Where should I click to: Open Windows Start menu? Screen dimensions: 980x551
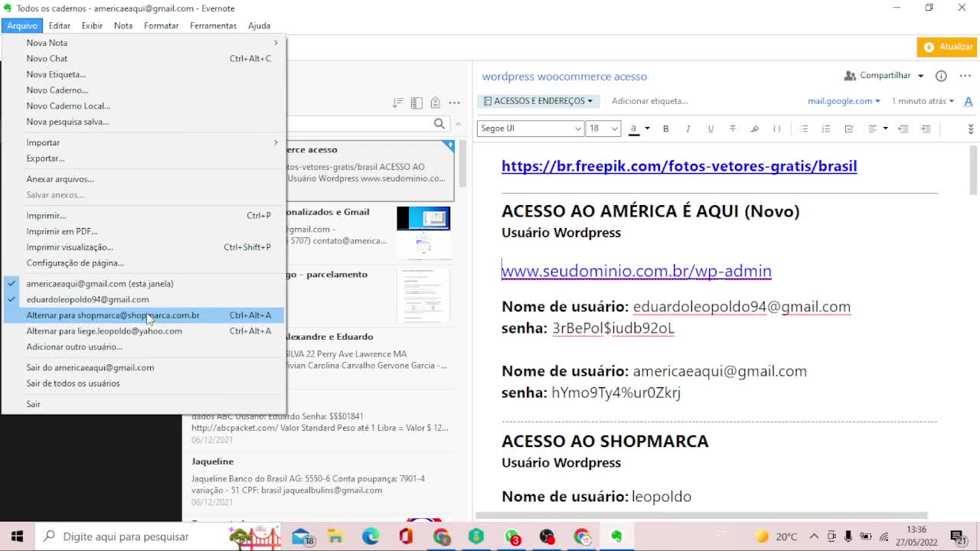point(17,536)
